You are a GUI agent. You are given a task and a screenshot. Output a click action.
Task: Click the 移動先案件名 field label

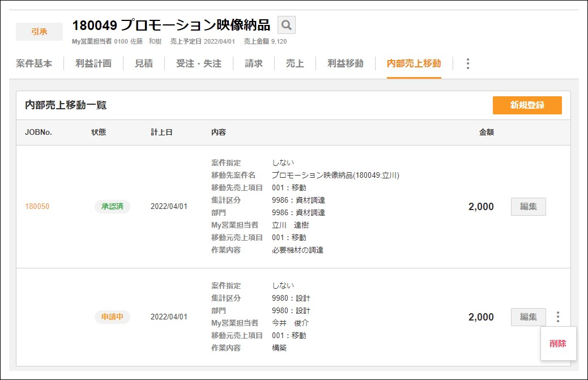pos(233,176)
